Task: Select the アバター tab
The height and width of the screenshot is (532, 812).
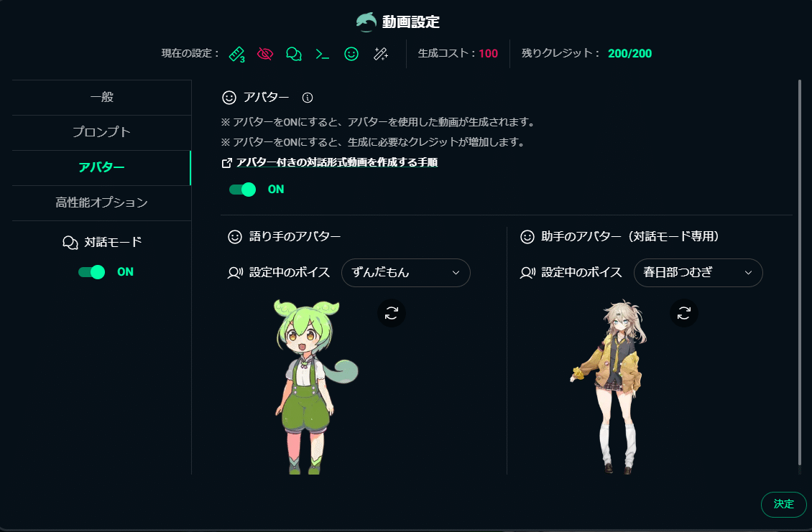Action: pos(101,168)
